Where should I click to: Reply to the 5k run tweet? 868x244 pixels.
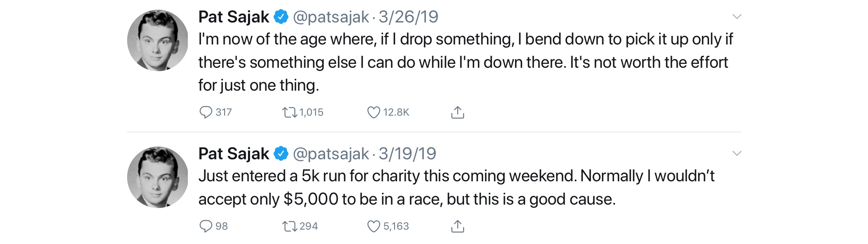coord(206,226)
